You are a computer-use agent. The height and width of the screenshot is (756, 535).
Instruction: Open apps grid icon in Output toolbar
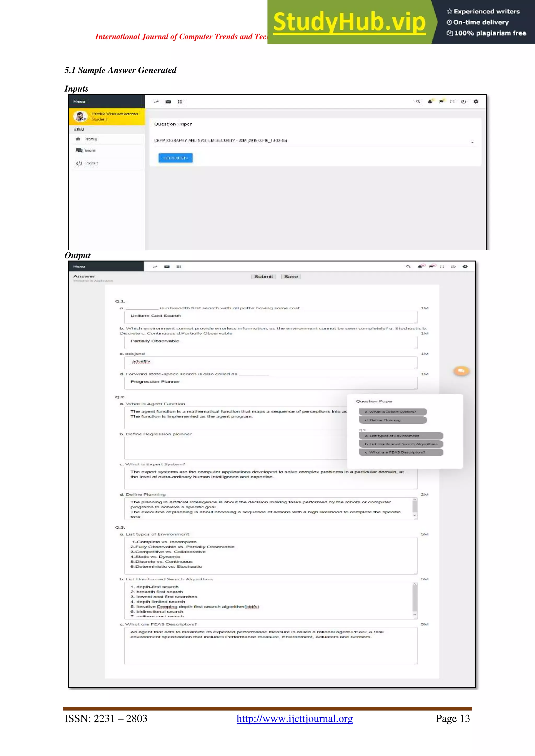click(179, 267)
